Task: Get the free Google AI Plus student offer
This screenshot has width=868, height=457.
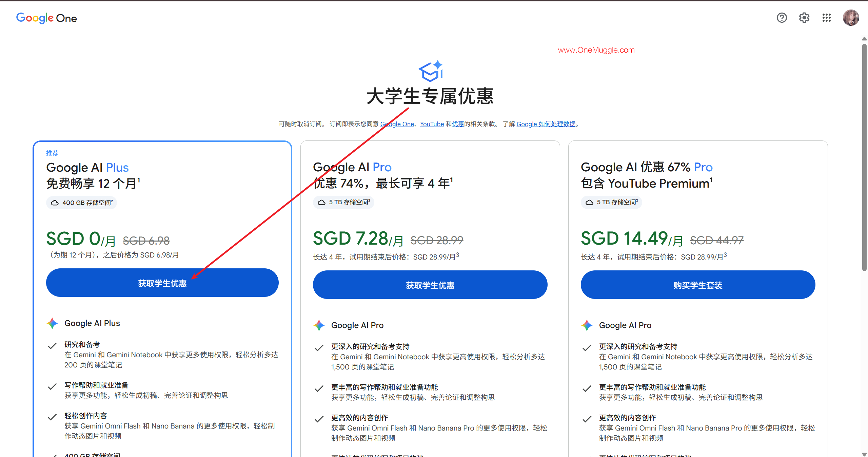Action: point(162,283)
